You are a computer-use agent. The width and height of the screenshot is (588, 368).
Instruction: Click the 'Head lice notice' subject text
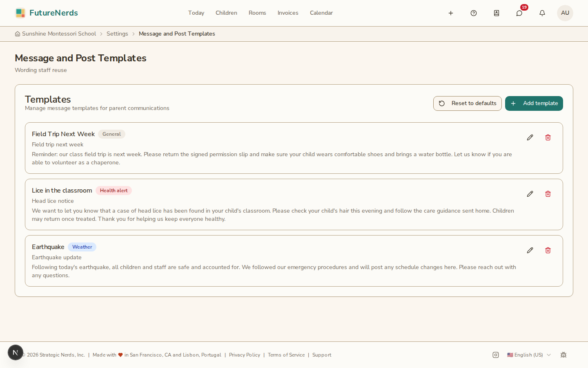click(x=53, y=201)
